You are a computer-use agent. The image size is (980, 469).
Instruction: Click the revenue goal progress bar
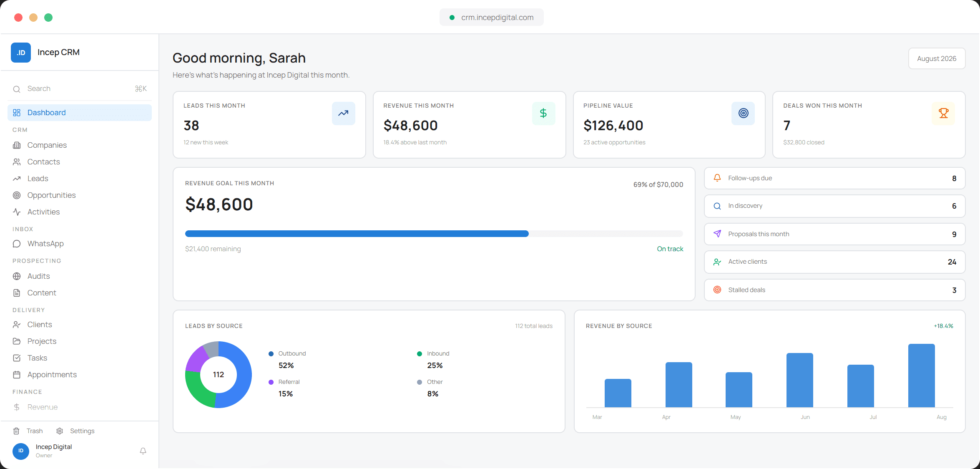[x=434, y=234]
